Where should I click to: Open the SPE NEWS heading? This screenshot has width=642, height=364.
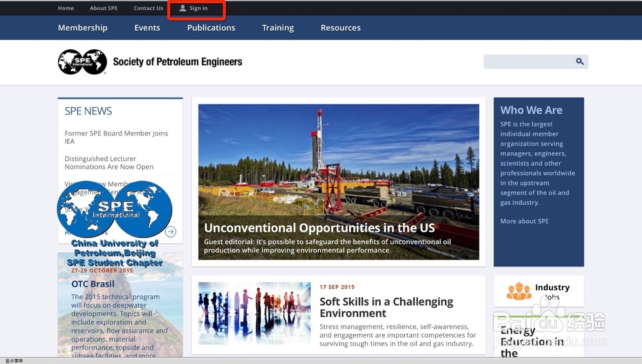click(x=88, y=111)
